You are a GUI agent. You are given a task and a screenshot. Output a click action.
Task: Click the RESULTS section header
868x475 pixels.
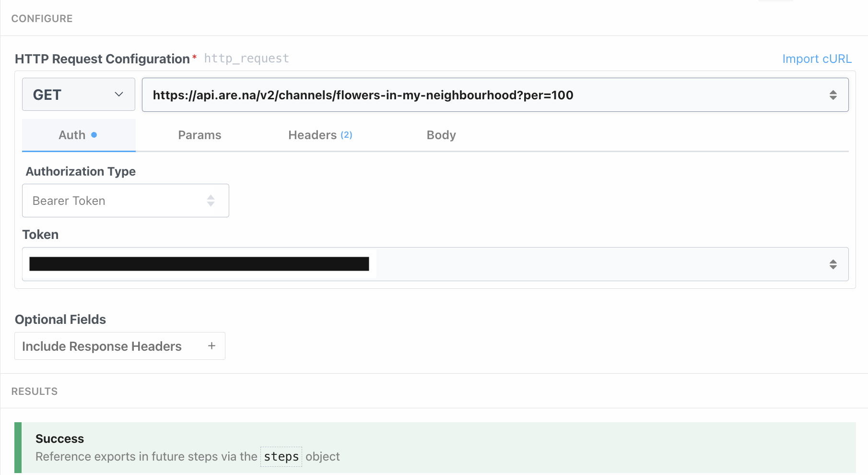point(34,391)
